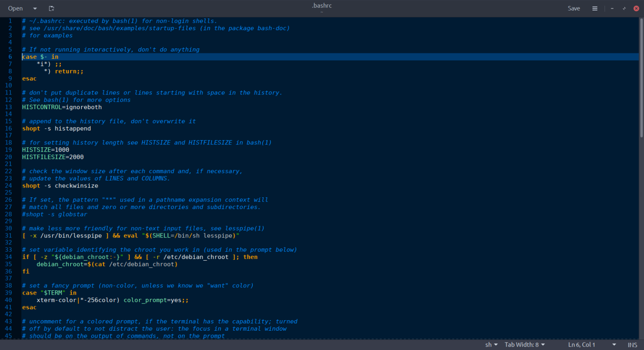The width and height of the screenshot is (644, 350).
Task: Maximize the gedit window
Action: 624,8
